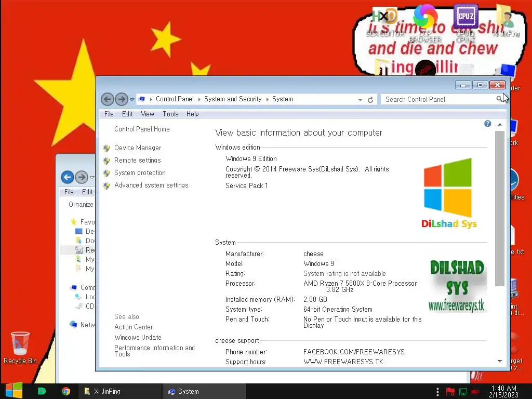Open the Tools menu
The height and width of the screenshot is (399, 532).
[170, 114]
